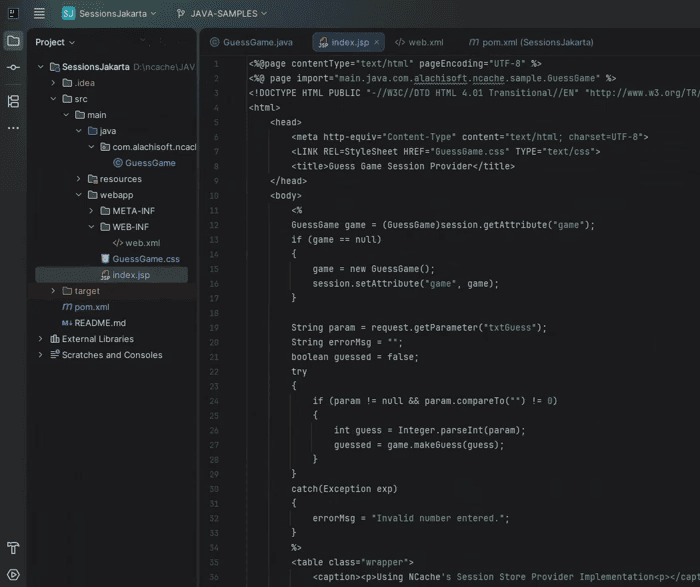This screenshot has width=700, height=587.
Task: Show more tool windows via ellipsis
Action: coord(13,128)
